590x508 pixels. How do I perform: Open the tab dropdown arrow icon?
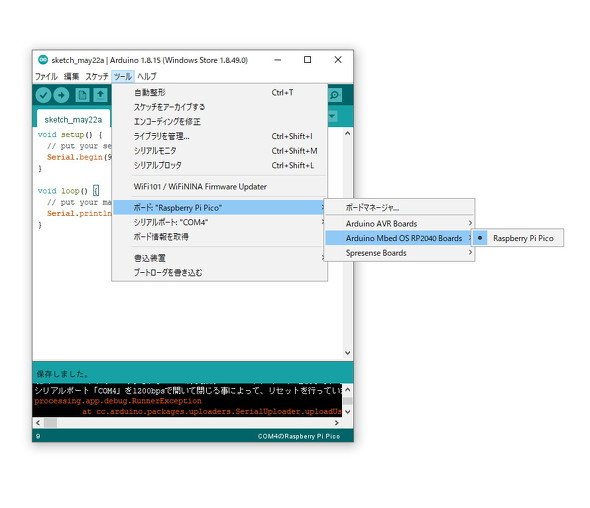332,116
